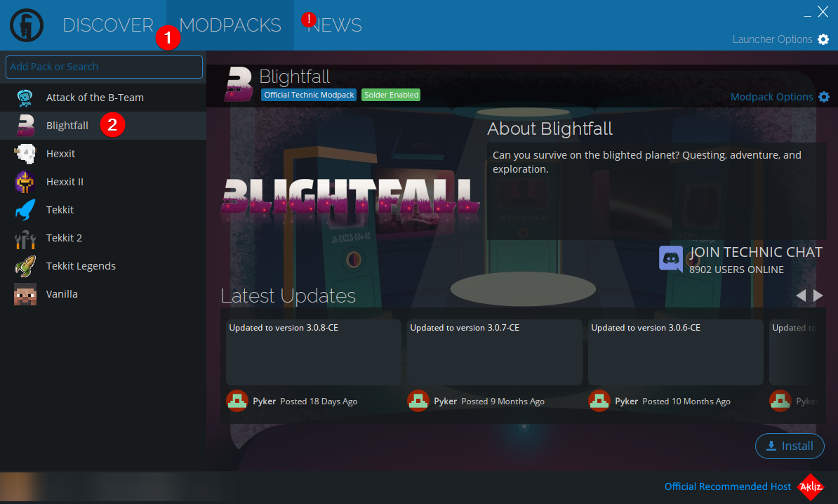Select the Hexxit II modpack name
Screen dimensions: 838x504
[65, 182]
